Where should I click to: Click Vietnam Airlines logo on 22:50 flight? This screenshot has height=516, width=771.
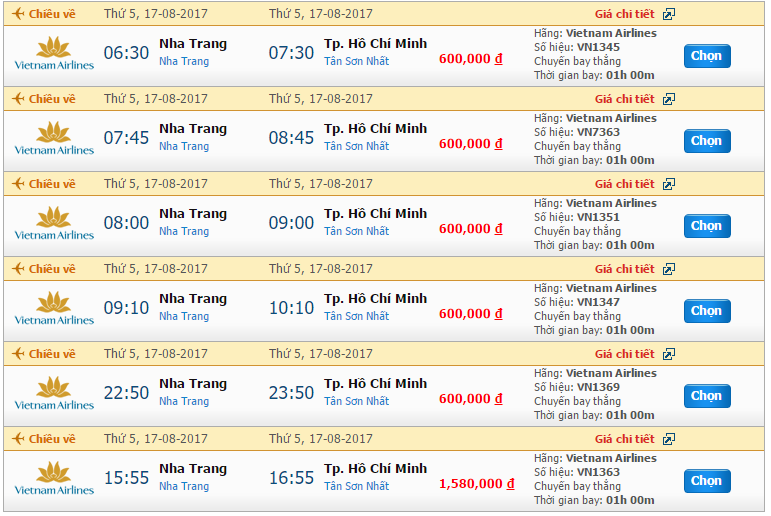coord(54,394)
